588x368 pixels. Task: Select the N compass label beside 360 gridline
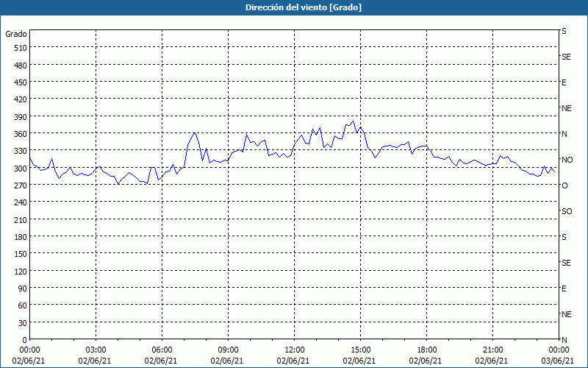pyautogui.click(x=564, y=134)
